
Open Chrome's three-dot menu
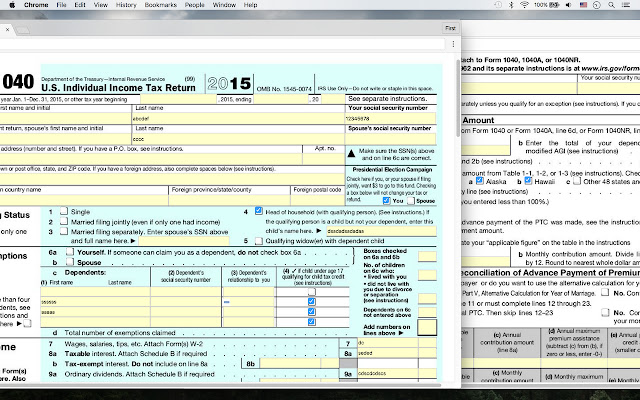pos(453,44)
